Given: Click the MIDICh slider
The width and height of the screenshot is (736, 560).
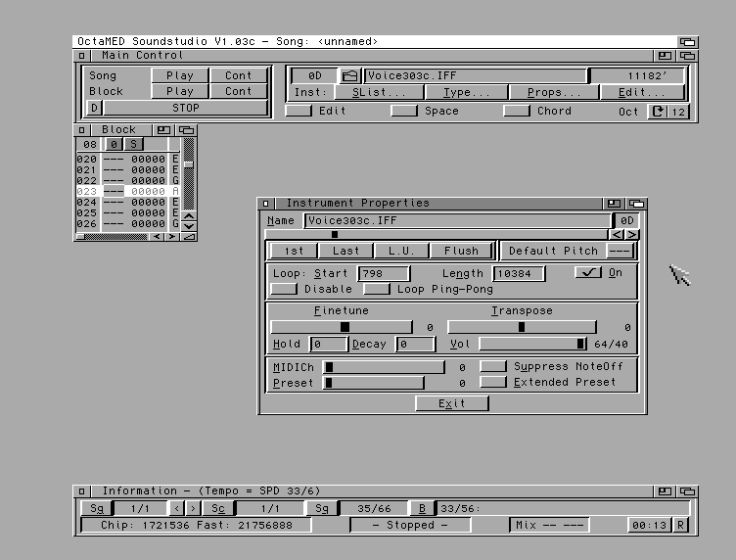Looking at the screenshot, I should (x=384, y=367).
